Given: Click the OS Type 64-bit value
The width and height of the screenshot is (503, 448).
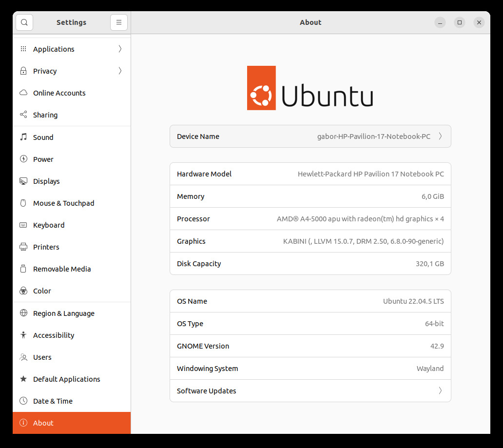Looking at the screenshot, I should 434,324.
